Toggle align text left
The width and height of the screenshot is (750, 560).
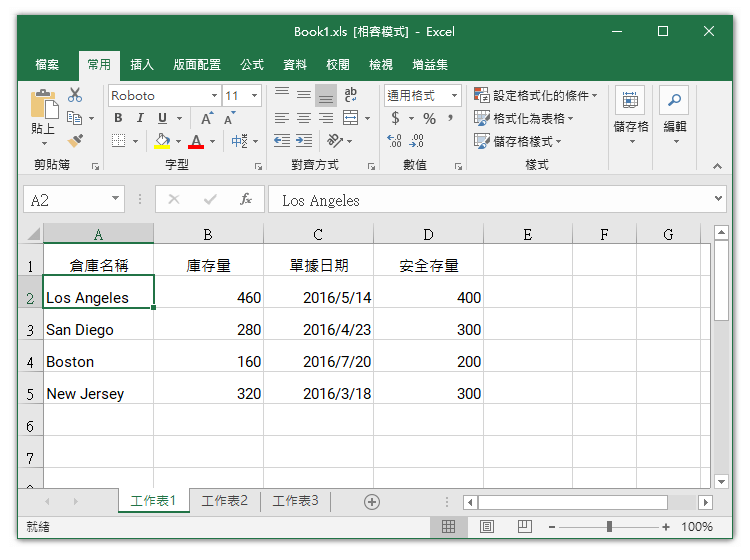coord(282,118)
